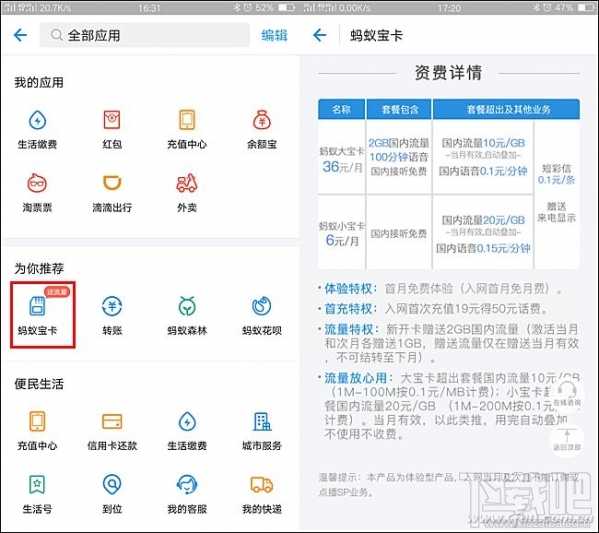Image resolution: width=599 pixels, height=533 pixels.
Task: Click the 温馨提示 note text
Action: click(x=448, y=484)
